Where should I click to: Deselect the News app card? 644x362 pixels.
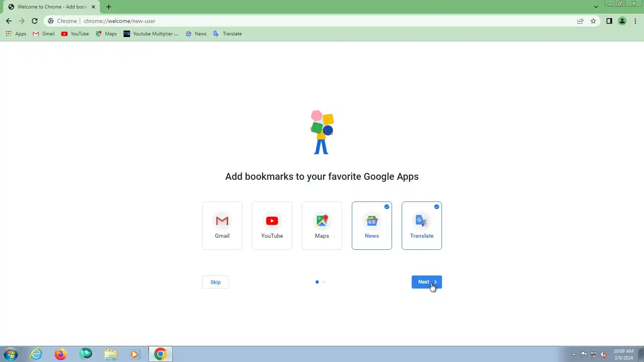pyautogui.click(x=372, y=226)
